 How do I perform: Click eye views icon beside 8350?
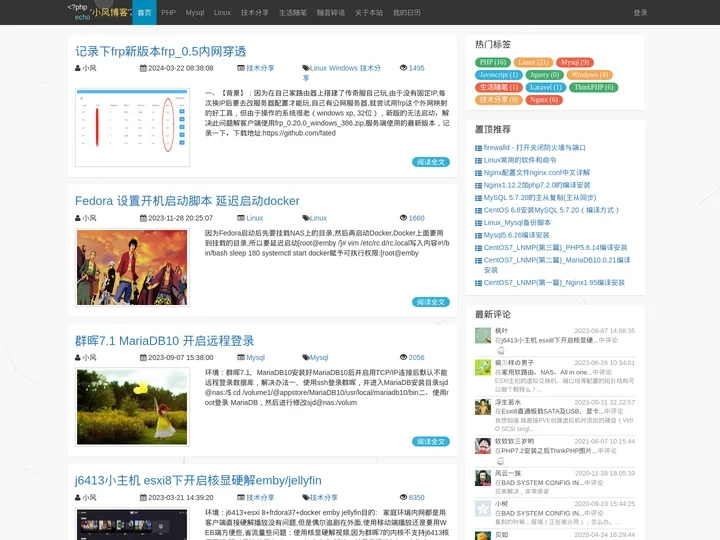(x=403, y=497)
